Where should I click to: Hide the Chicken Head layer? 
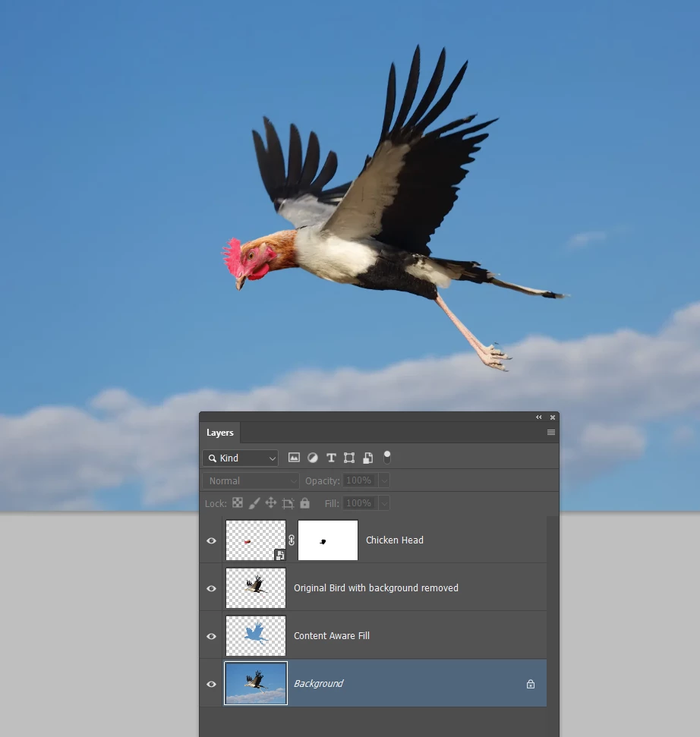point(212,540)
